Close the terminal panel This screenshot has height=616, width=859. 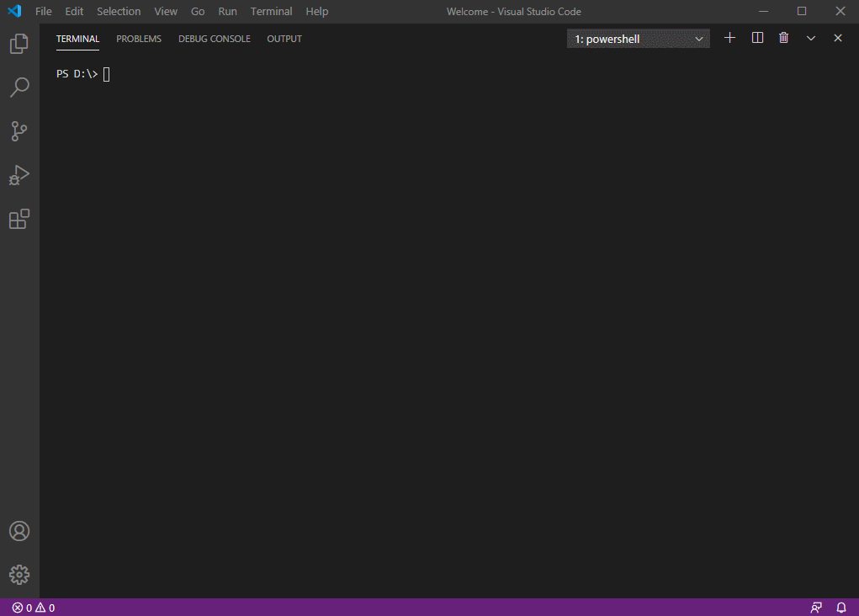point(838,38)
